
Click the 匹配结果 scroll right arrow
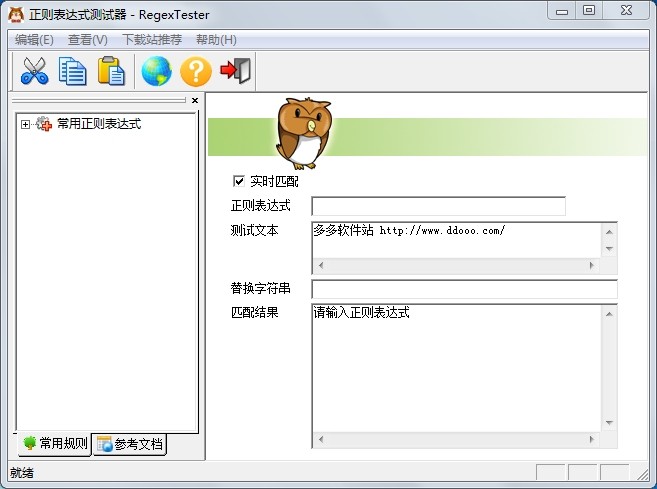(x=592, y=439)
